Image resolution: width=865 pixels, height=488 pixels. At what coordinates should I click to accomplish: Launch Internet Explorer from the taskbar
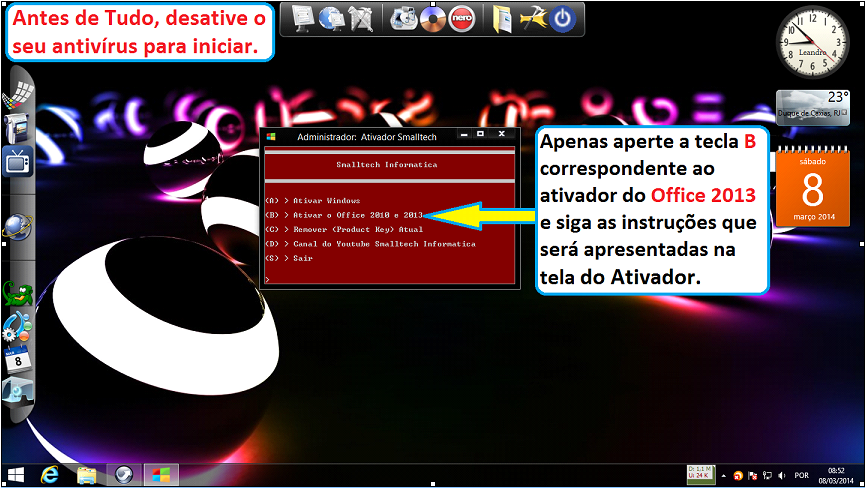point(50,475)
